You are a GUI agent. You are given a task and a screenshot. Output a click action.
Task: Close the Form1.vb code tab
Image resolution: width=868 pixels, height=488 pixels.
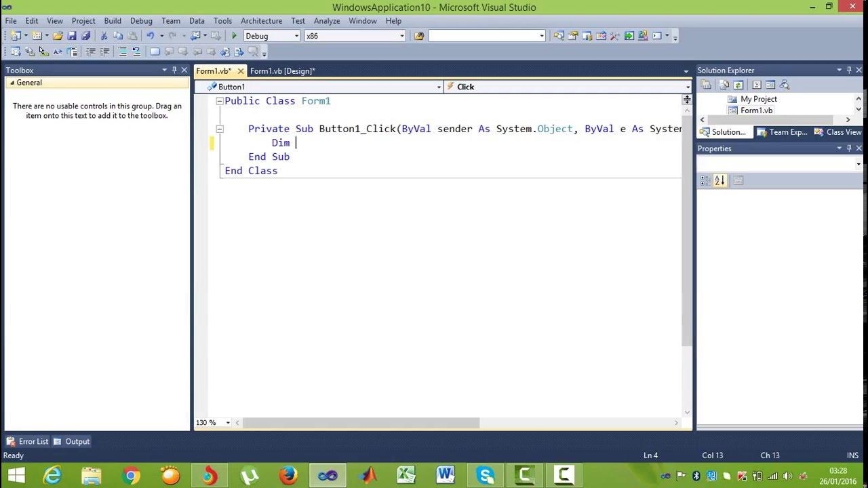tap(240, 71)
